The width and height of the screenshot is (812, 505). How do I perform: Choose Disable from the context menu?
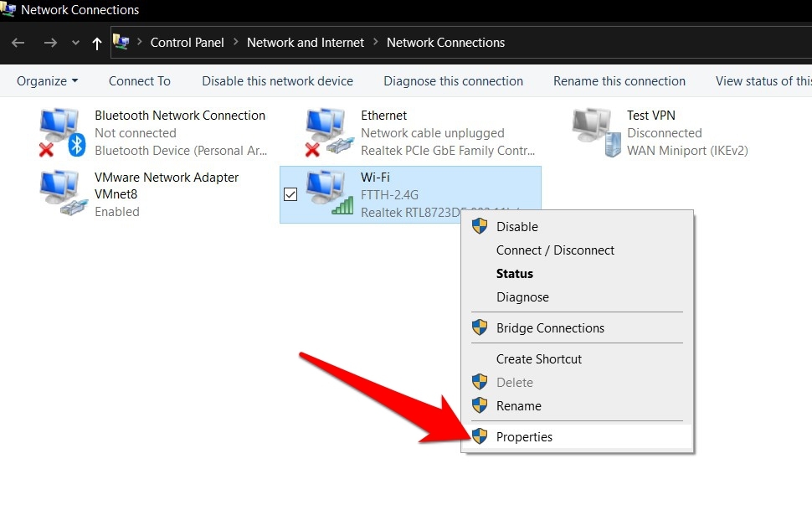click(577, 226)
